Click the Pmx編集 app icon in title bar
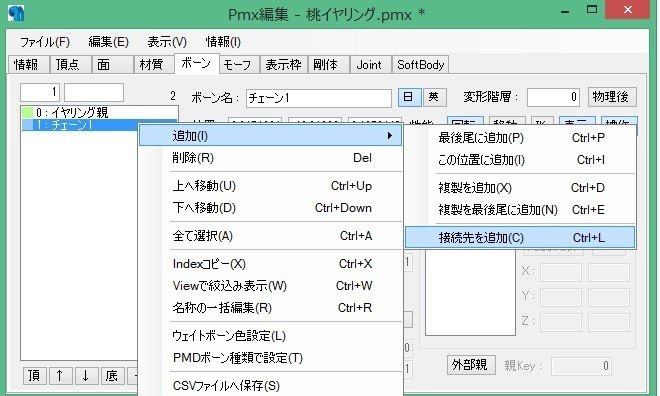Image resolution: width=660 pixels, height=396 pixels. (16, 13)
